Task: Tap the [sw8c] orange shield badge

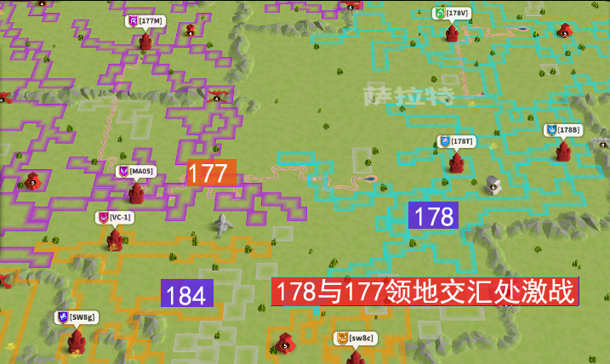Action: tap(342, 338)
